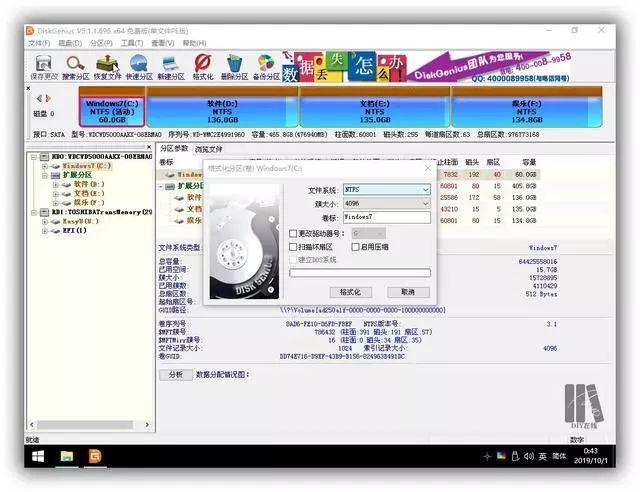Expand the Windows7(C:) tree node
This screenshot has height=492, width=640.
[44, 166]
